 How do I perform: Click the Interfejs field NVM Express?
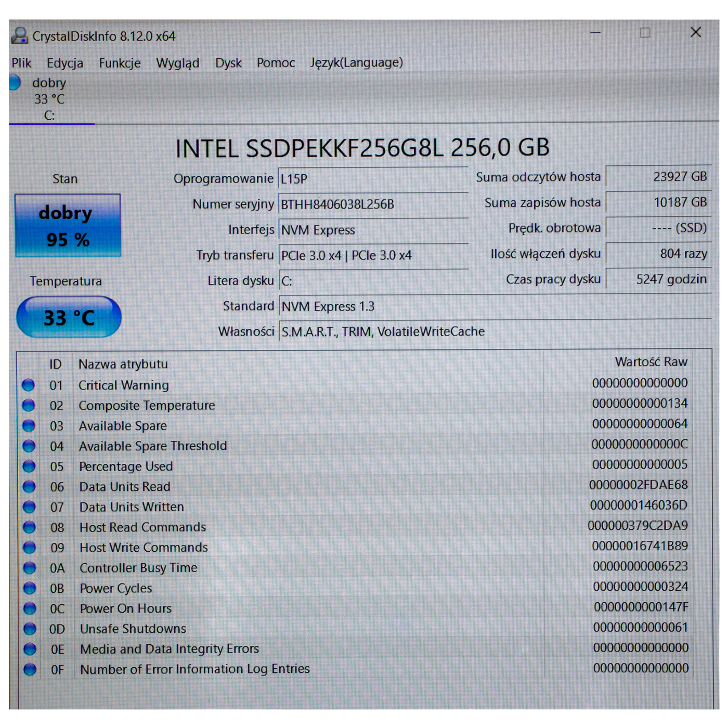[373, 230]
